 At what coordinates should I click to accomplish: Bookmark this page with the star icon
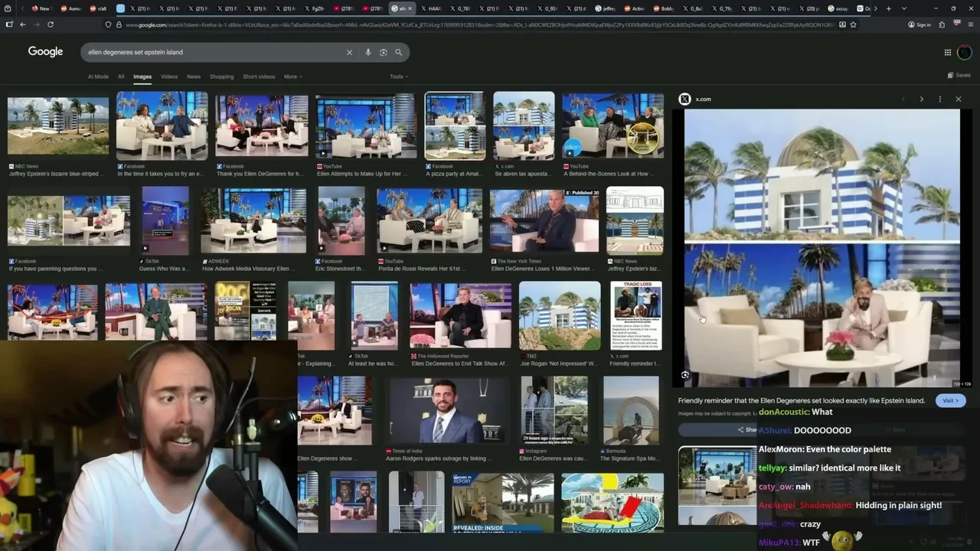point(853,24)
